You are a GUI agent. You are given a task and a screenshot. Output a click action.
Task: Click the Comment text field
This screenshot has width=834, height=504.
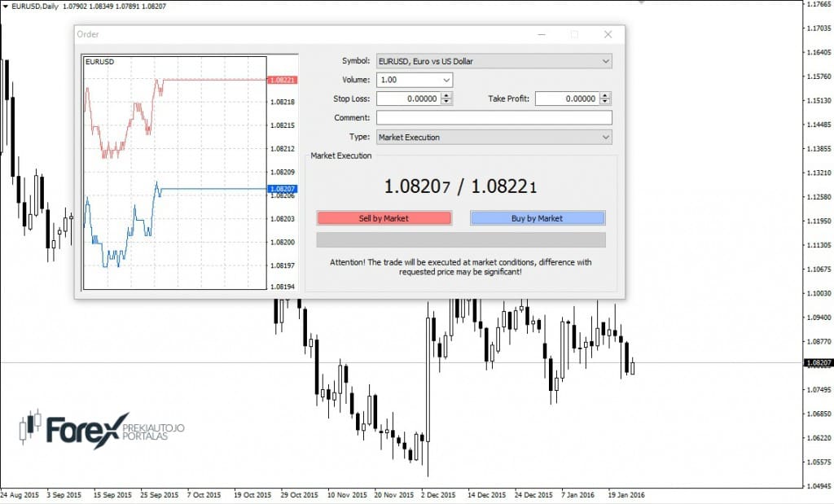click(494, 117)
